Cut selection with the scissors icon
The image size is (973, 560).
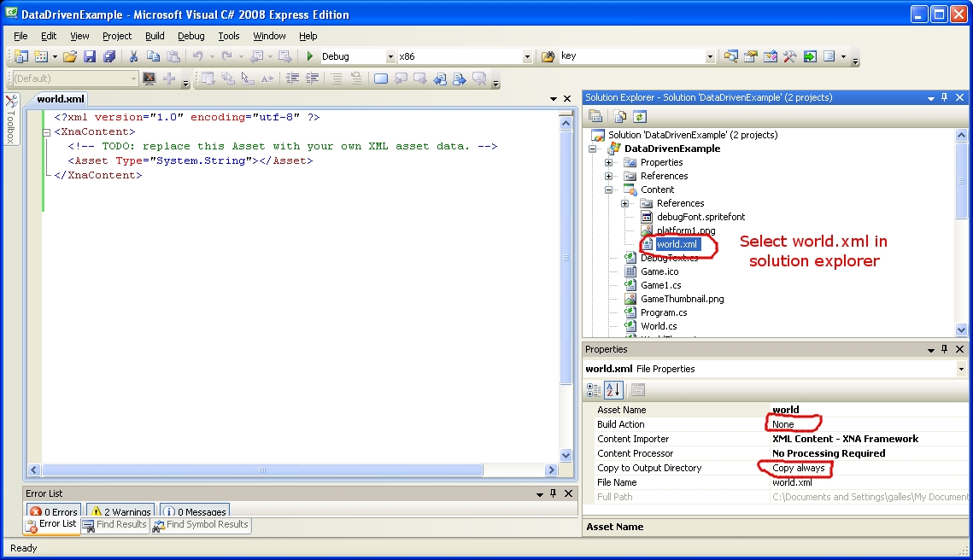click(133, 56)
